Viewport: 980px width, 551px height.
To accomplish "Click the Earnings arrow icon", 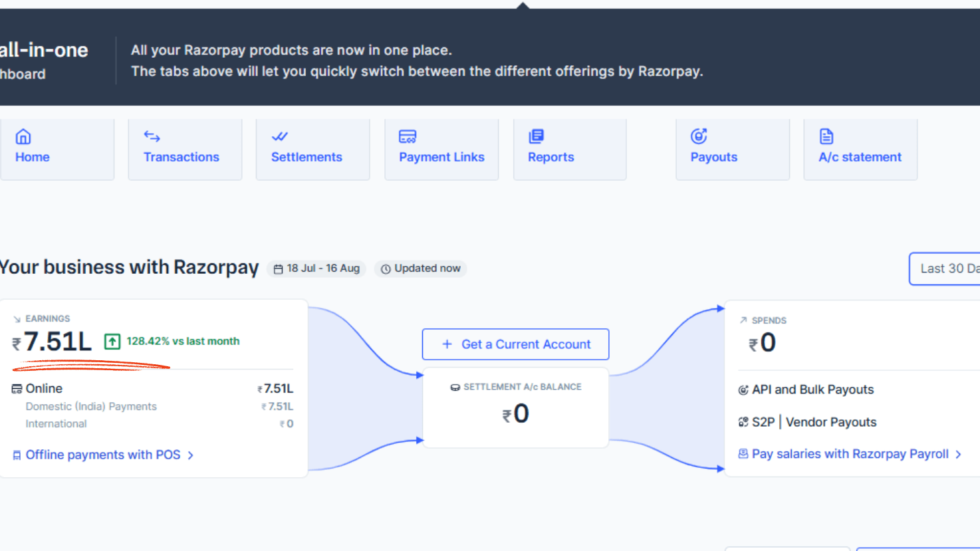I will point(17,319).
